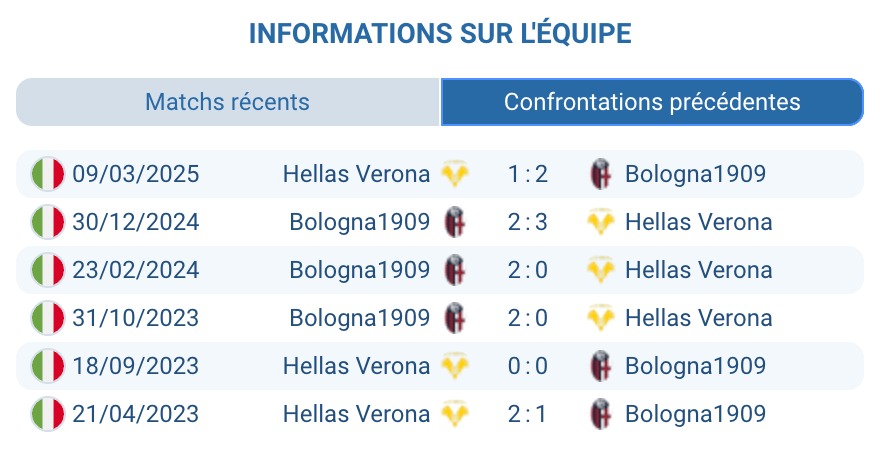Click the Bologna1909 name in the 31/10/2023 row

click(x=359, y=318)
